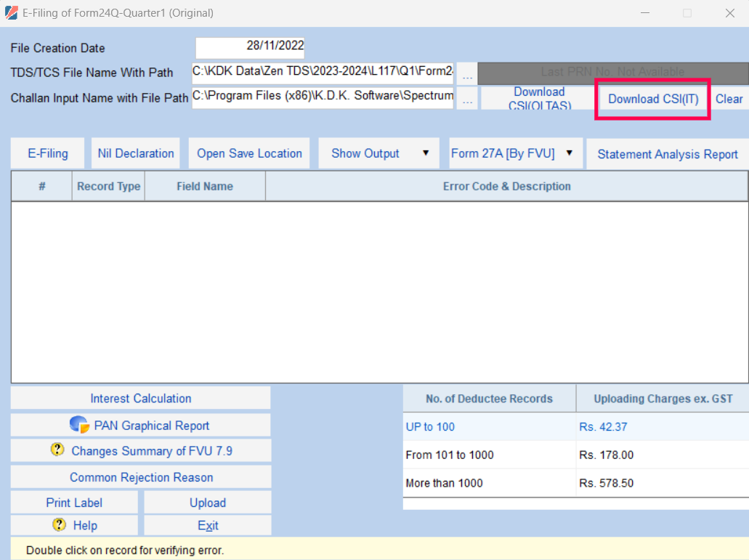Click the Print Label button
Image resolution: width=749 pixels, height=560 pixels.
[x=74, y=502]
